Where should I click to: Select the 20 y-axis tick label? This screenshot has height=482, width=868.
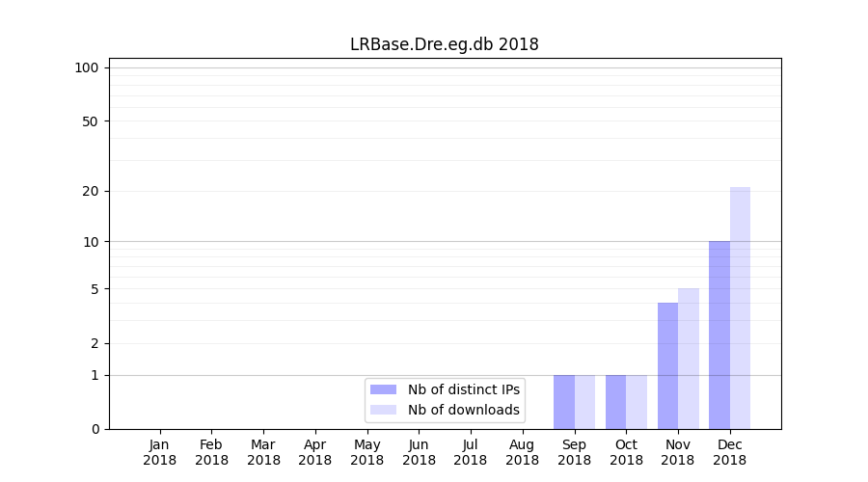point(91,191)
